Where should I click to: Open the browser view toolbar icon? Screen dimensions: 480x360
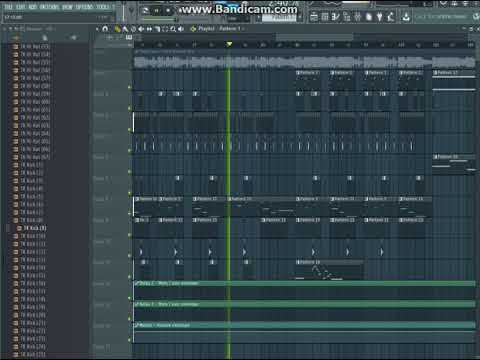coord(347,17)
